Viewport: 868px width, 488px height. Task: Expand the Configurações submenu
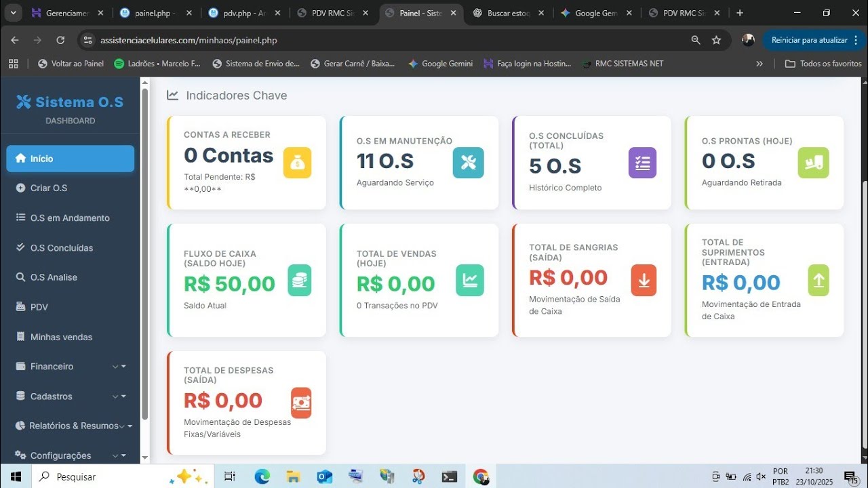(x=71, y=455)
